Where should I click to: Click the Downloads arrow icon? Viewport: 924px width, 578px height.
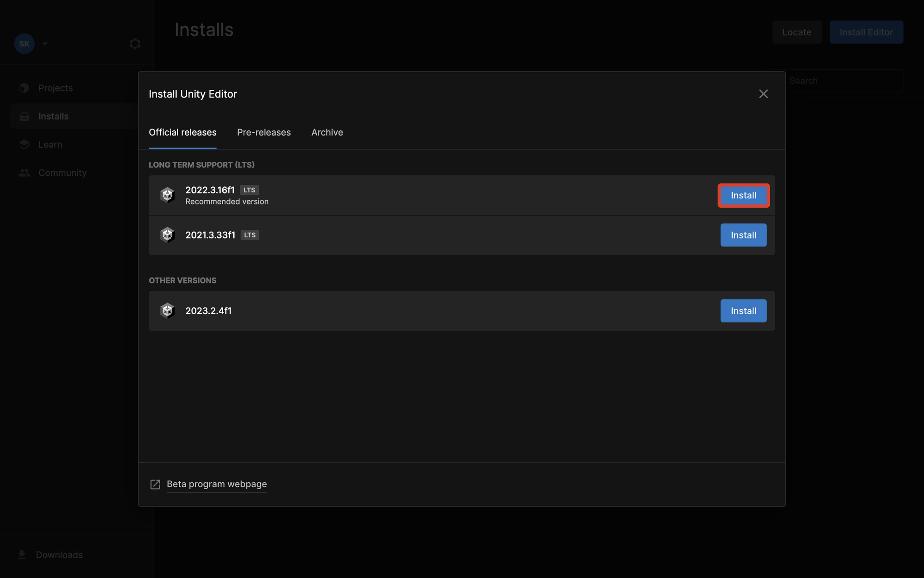pos(22,554)
